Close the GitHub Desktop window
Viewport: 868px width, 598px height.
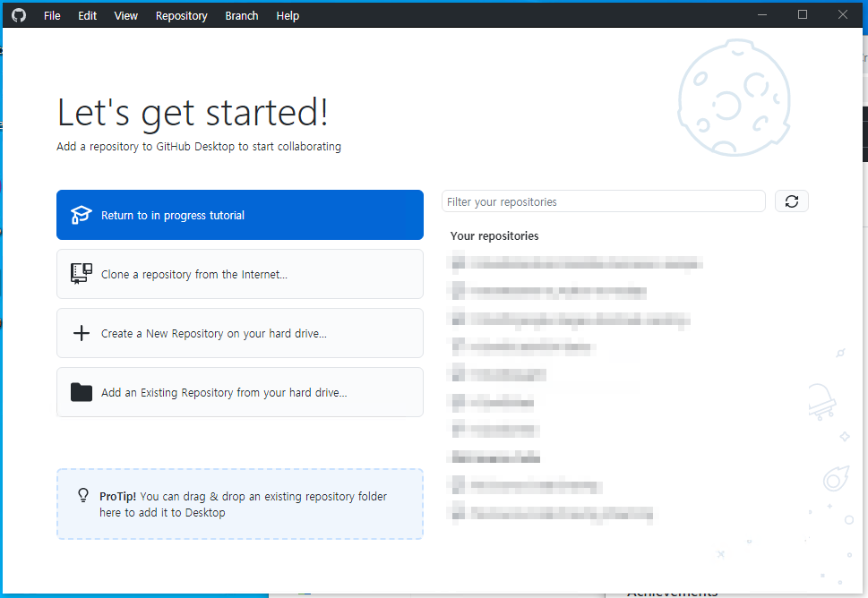coord(843,15)
